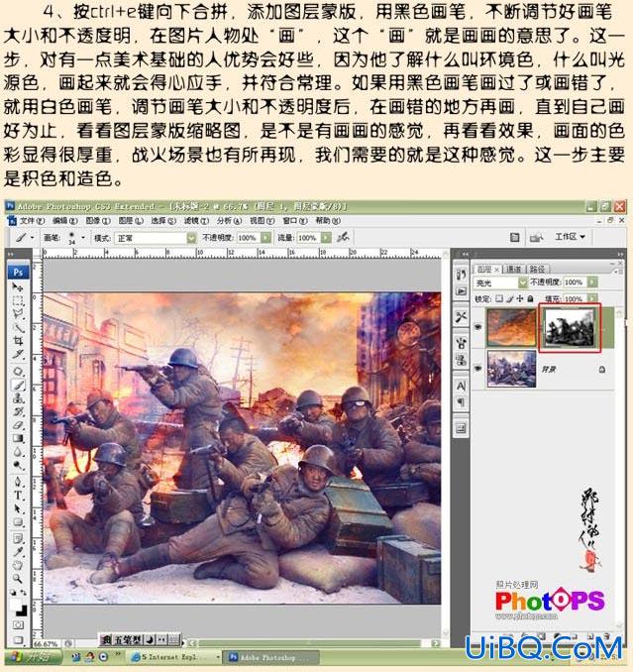
Task: Hide the 背景 layer via eye icon
Action: (477, 369)
